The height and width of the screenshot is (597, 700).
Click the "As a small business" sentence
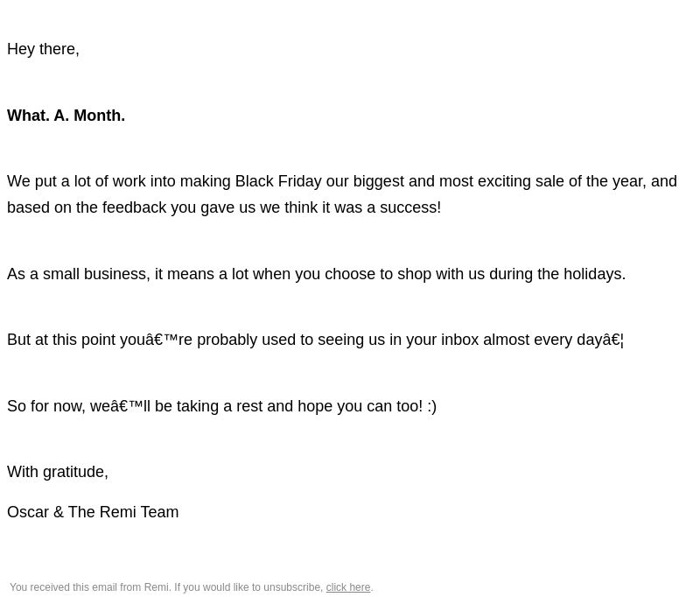tap(316, 274)
